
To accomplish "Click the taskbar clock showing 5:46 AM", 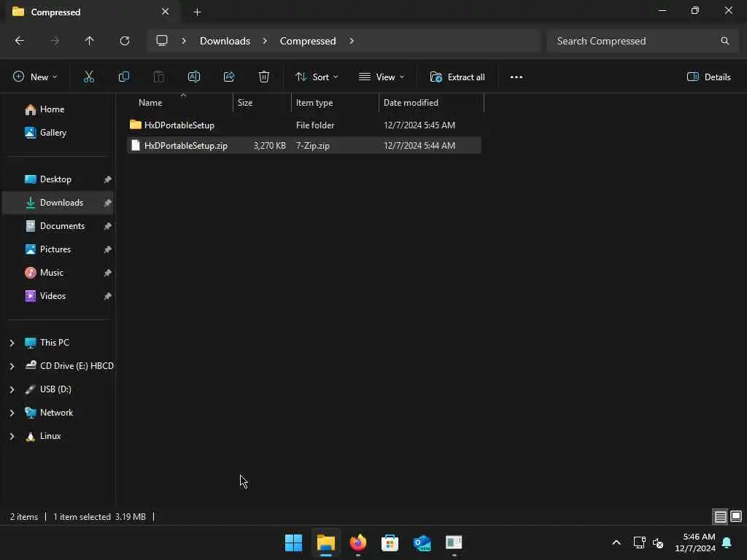I will 694,542.
